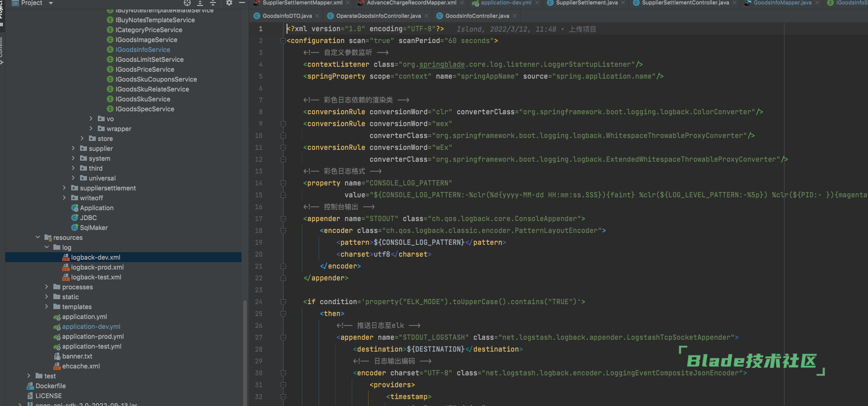
Task: Expand the supplier folder
Action: pyautogui.click(x=73, y=148)
